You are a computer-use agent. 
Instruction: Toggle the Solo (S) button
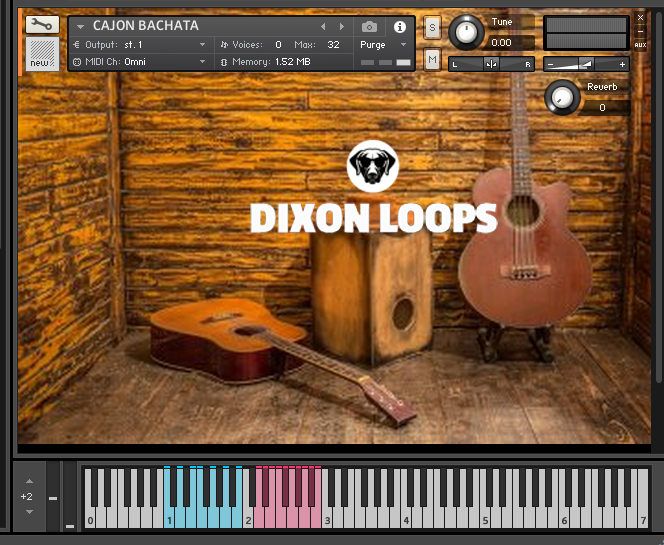[x=432, y=27]
